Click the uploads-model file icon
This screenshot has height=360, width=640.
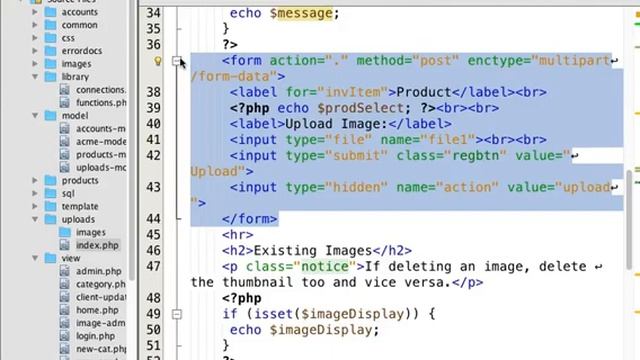64,167
